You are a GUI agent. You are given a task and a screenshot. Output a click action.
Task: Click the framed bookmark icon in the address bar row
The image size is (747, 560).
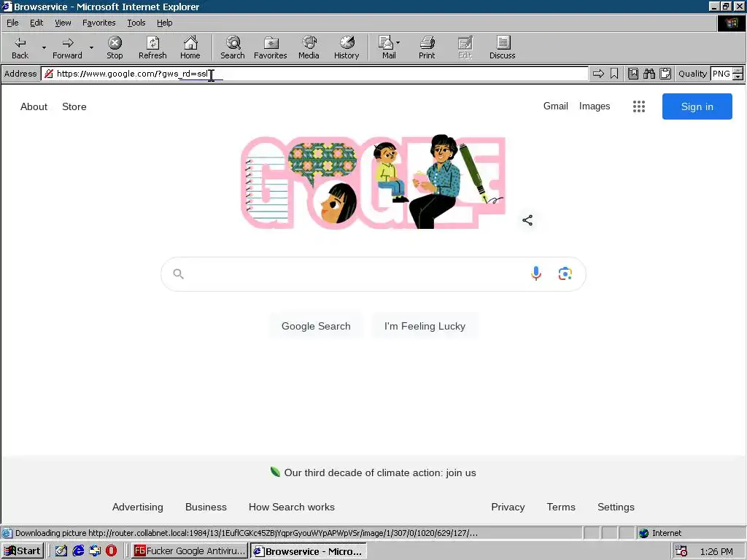633,74
